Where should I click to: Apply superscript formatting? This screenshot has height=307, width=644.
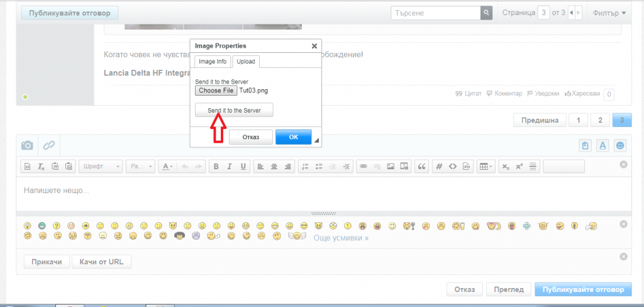(x=519, y=167)
